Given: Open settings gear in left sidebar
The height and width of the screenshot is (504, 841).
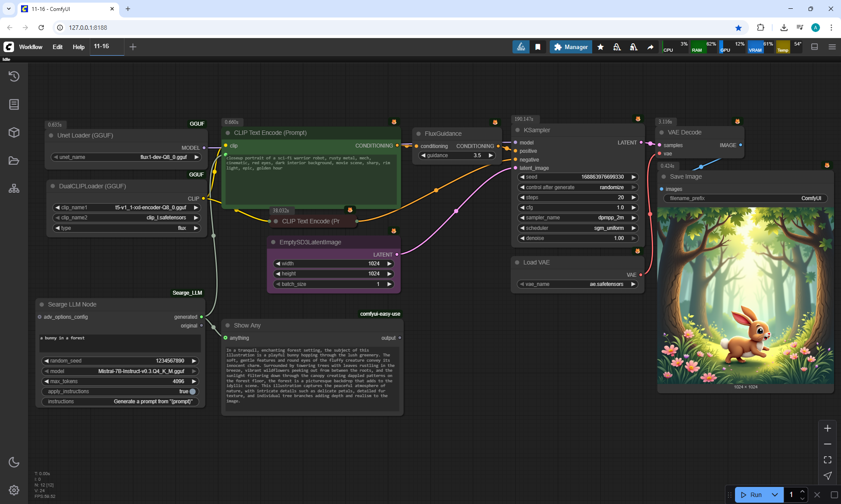Looking at the screenshot, I should (14, 490).
